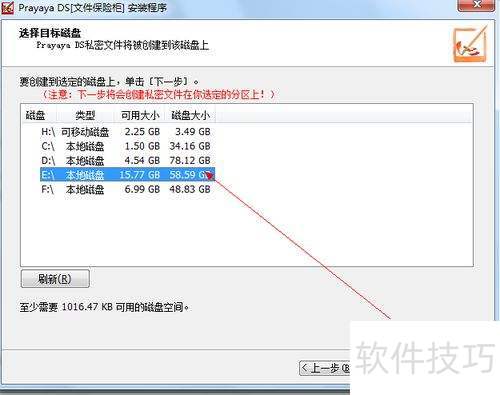The height and width of the screenshot is (395, 500).
Task: Click the 6.99 GB available size cell
Action: (x=142, y=190)
